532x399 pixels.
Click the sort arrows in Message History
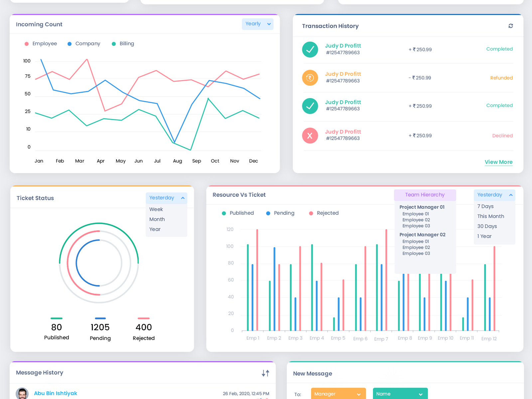coord(265,373)
